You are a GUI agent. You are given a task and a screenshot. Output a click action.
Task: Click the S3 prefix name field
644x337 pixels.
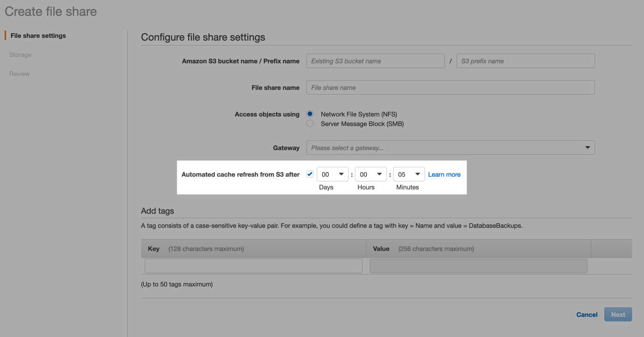pyautogui.click(x=525, y=61)
